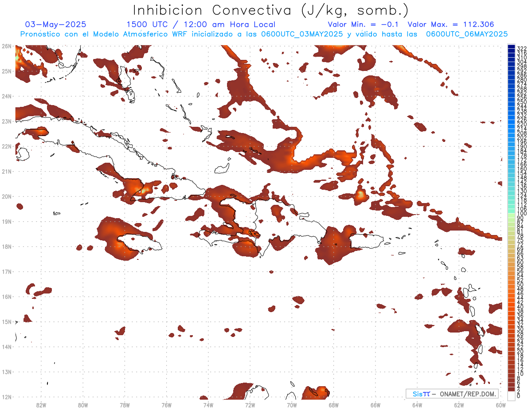Image resolution: width=532 pixels, height=411 pixels.
Task: Click the 74W longitude label
Action: [x=208, y=405]
